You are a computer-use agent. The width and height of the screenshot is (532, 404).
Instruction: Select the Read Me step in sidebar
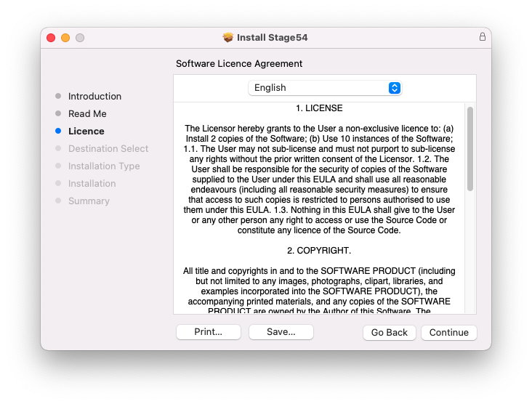click(87, 113)
